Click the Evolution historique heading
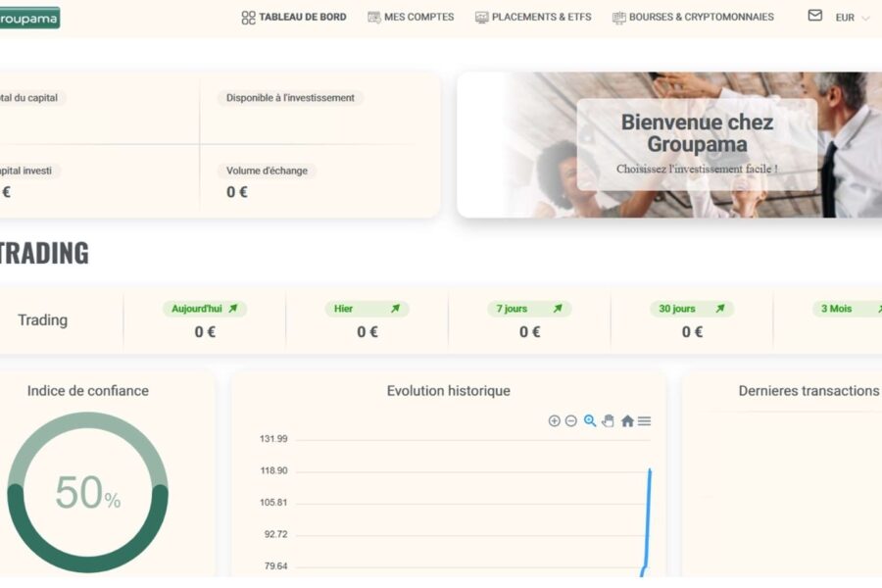Screen dimensions: 882x588 tap(448, 391)
